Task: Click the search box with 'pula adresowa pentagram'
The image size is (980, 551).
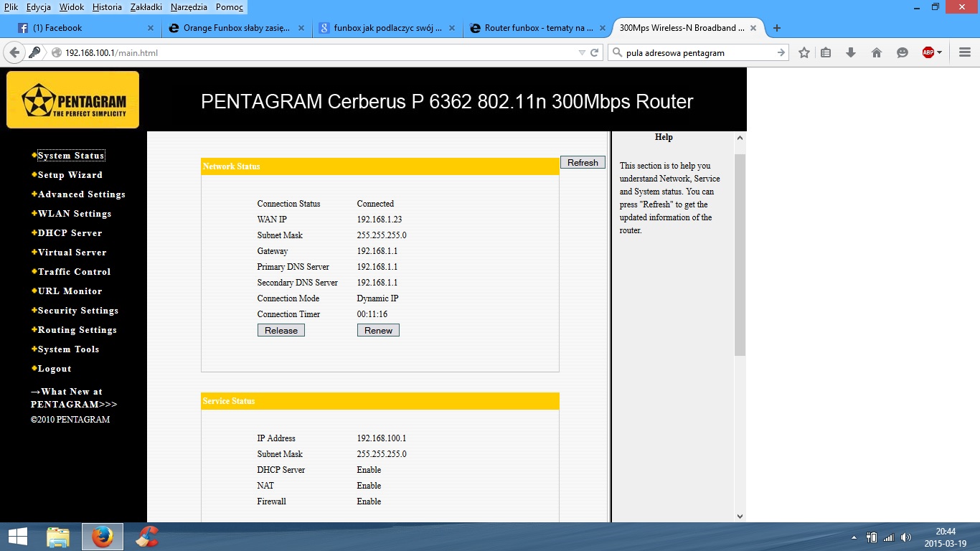Action: (699, 53)
